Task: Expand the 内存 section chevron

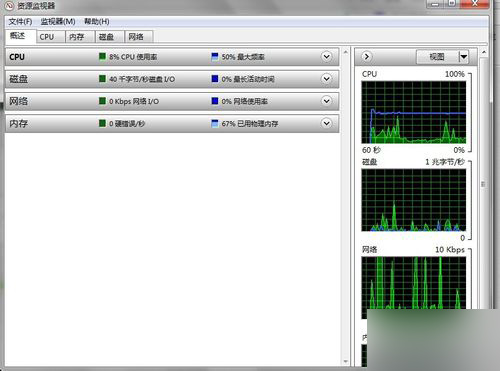Action: click(x=327, y=123)
